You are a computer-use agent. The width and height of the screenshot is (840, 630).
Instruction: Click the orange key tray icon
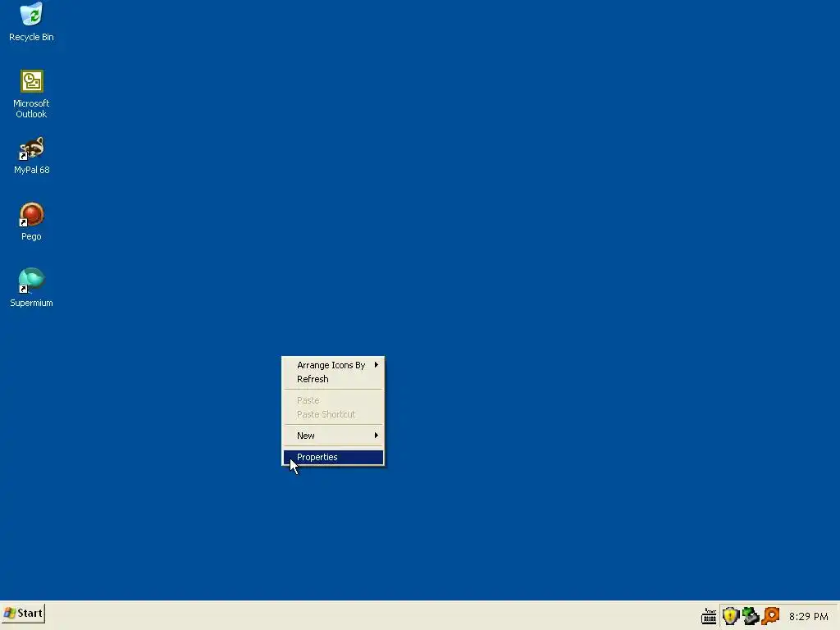tap(770, 616)
